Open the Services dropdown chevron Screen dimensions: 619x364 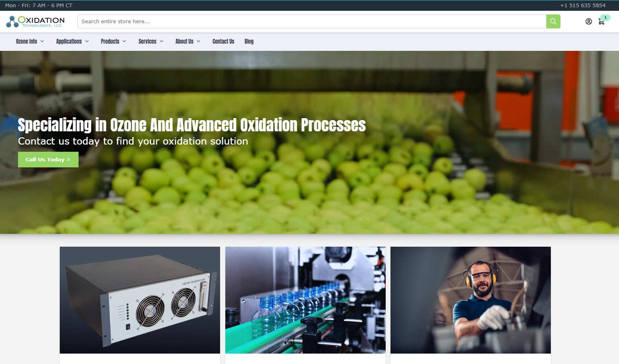[x=162, y=42]
